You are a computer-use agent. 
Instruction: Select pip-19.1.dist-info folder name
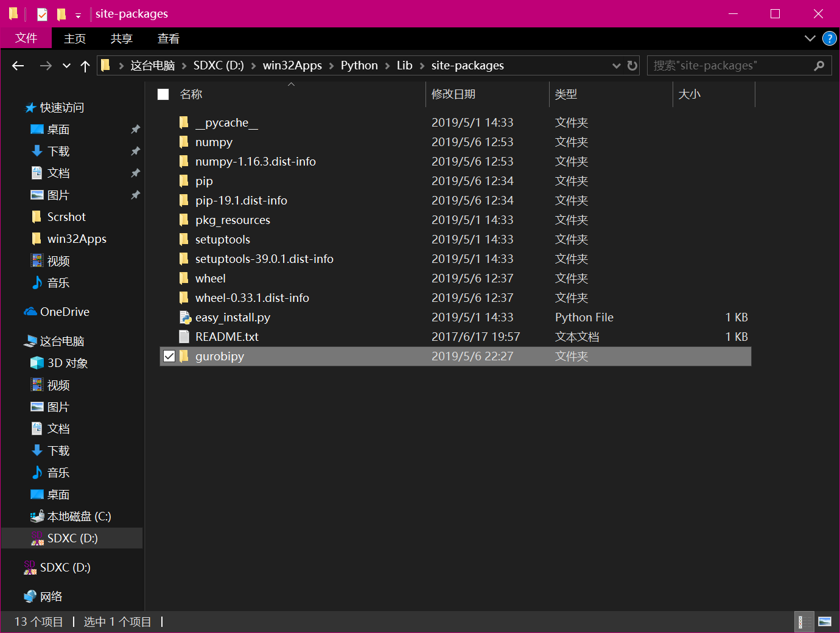pyautogui.click(x=241, y=200)
